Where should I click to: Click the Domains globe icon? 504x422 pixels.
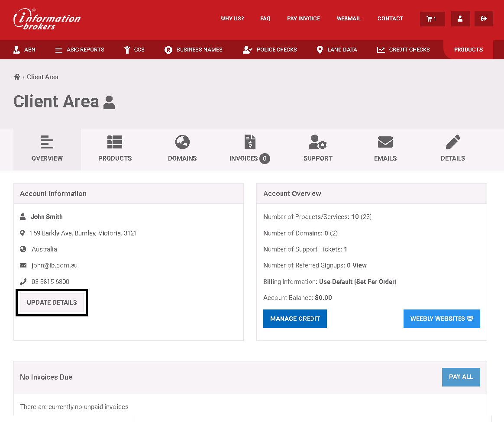point(182,142)
